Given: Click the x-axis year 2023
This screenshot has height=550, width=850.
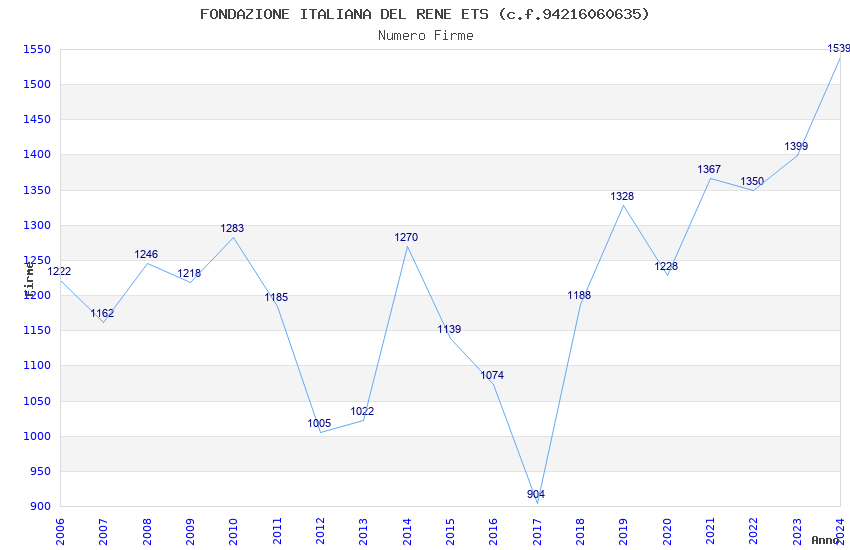Looking at the screenshot, I should point(797,532).
